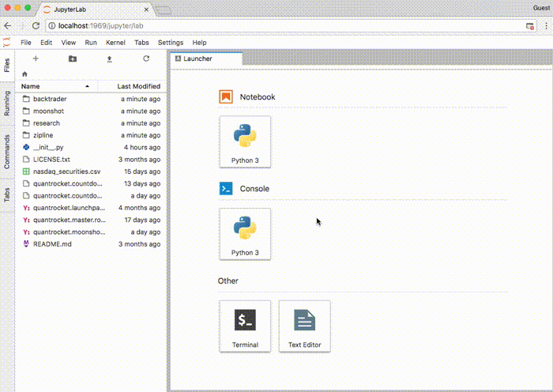Open the Kernel menu
Viewport: 553px width, 392px height.
pyautogui.click(x=115, y=43)
